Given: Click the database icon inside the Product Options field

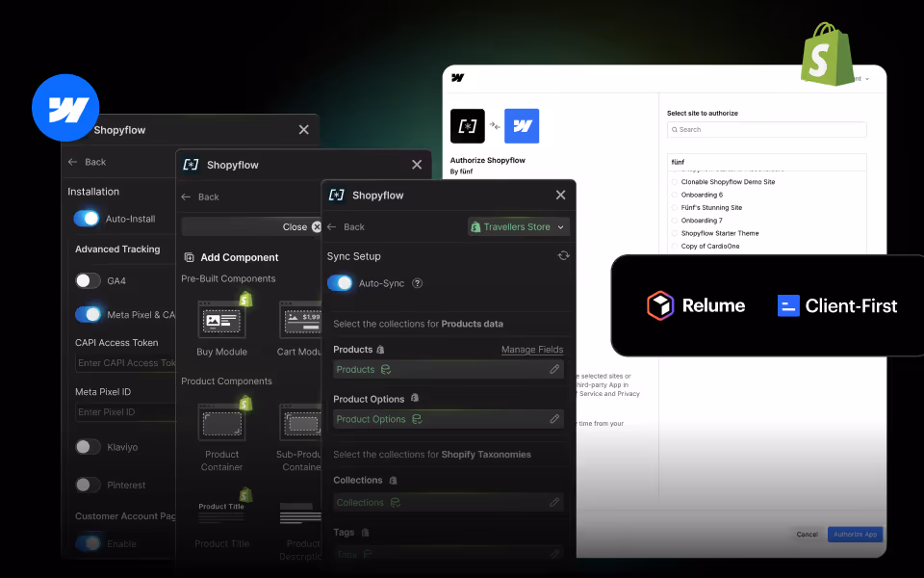Looking at the screenshot, I should tap(417, 419).
